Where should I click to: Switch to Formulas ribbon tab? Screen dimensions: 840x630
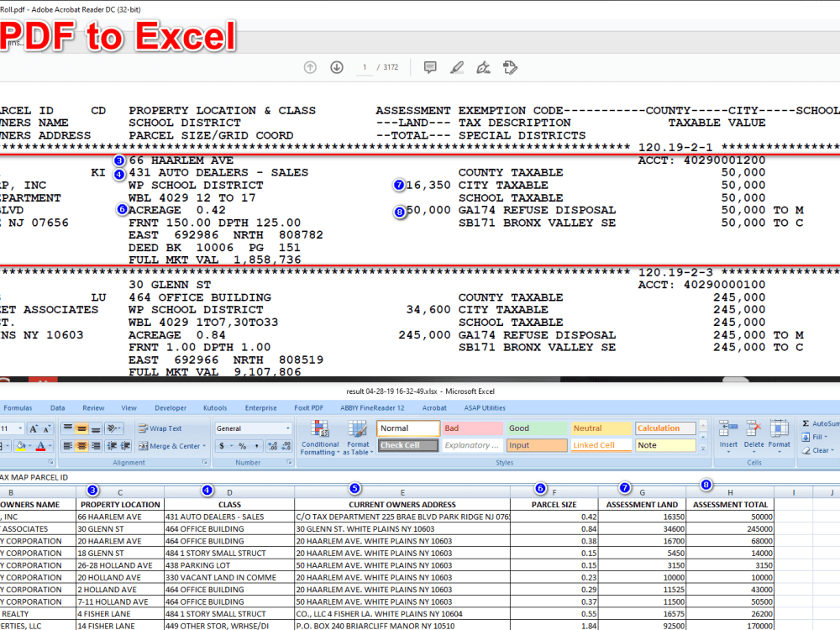(x=18, y=407)
